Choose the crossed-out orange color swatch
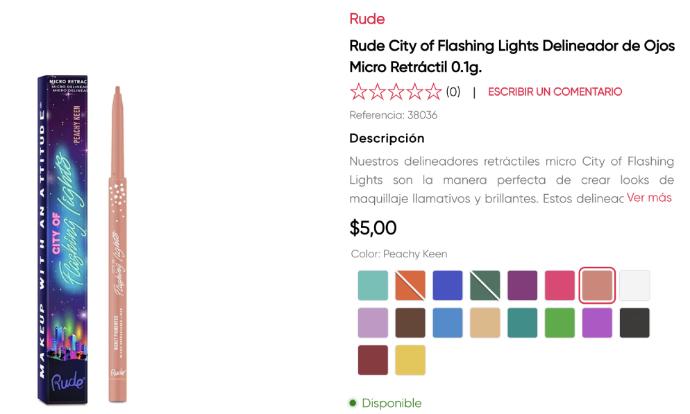 point(410,286)
